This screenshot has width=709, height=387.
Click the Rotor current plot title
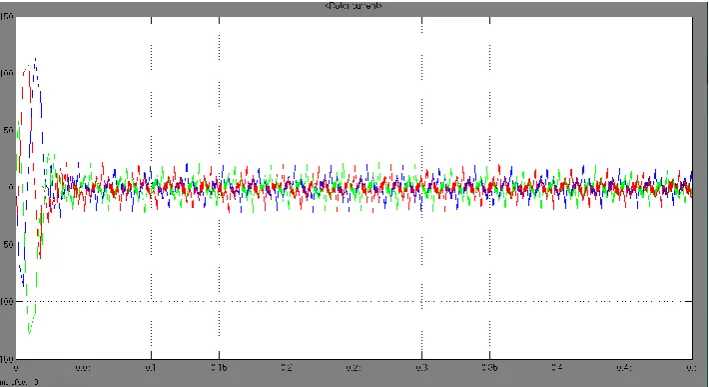click(x=354, y=6)
